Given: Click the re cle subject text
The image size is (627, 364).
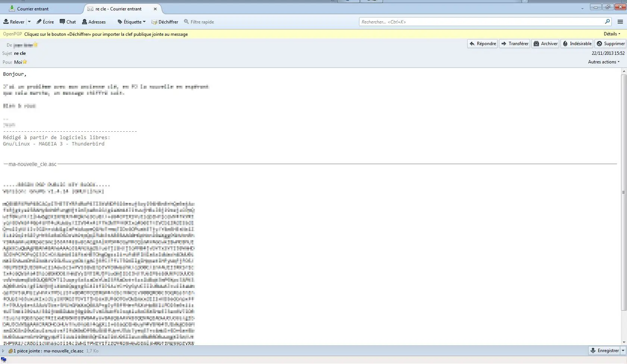Looking at the screenshot, I should pos(20,53).
